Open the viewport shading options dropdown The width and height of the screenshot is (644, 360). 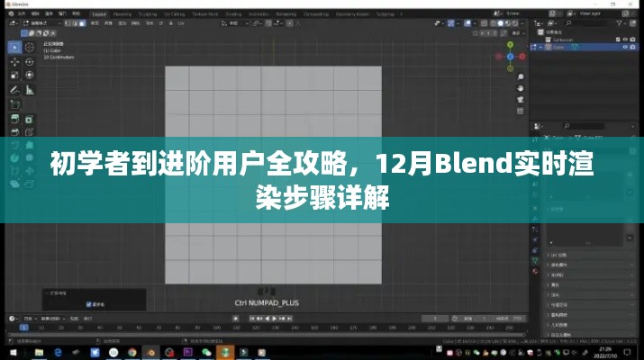tap(522, 23)
